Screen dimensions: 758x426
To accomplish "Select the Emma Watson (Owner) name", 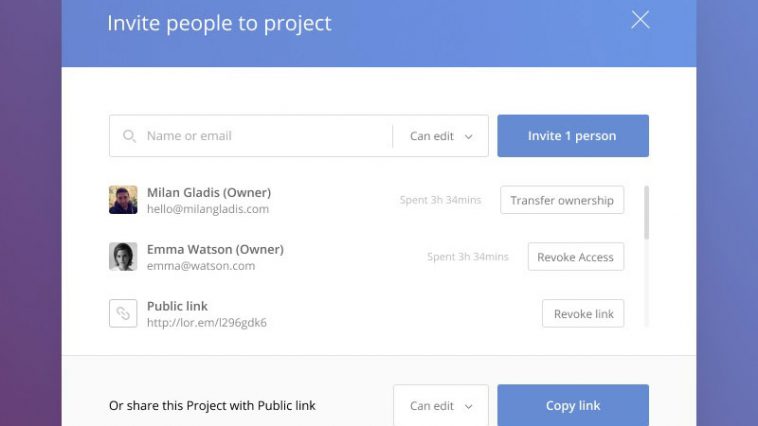I will click(x=215, y=250).
